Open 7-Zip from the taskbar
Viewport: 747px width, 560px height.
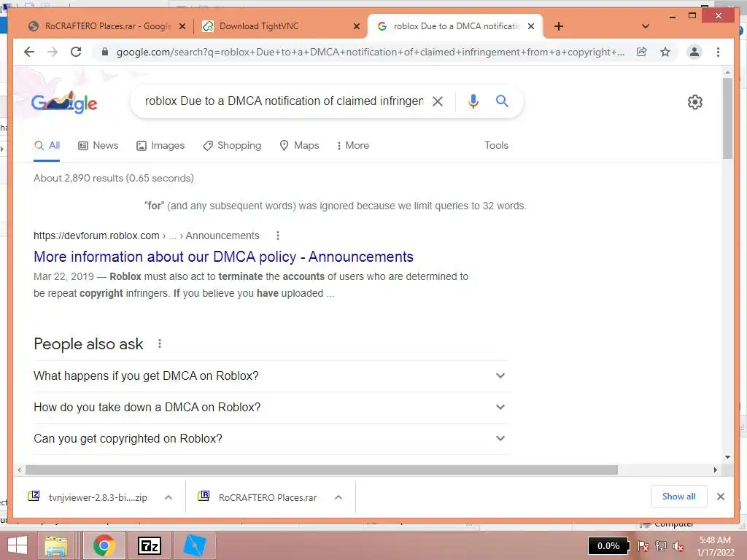click(149, 545)
